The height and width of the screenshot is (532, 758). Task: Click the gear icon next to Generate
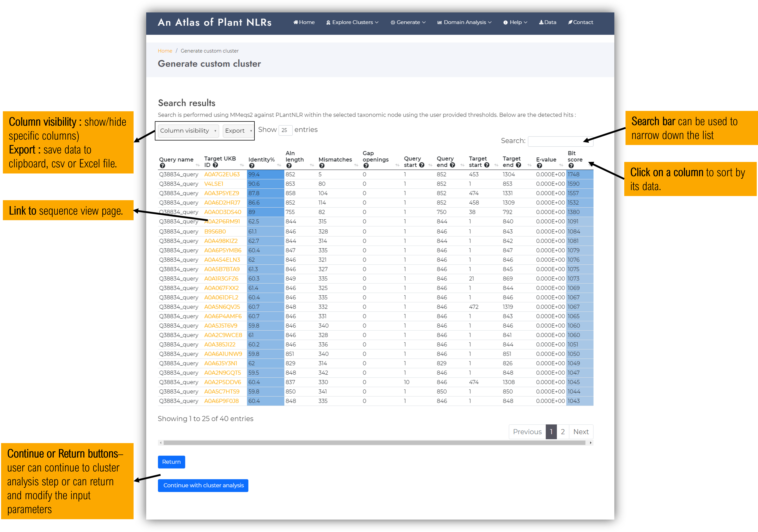tap(393, 22)
